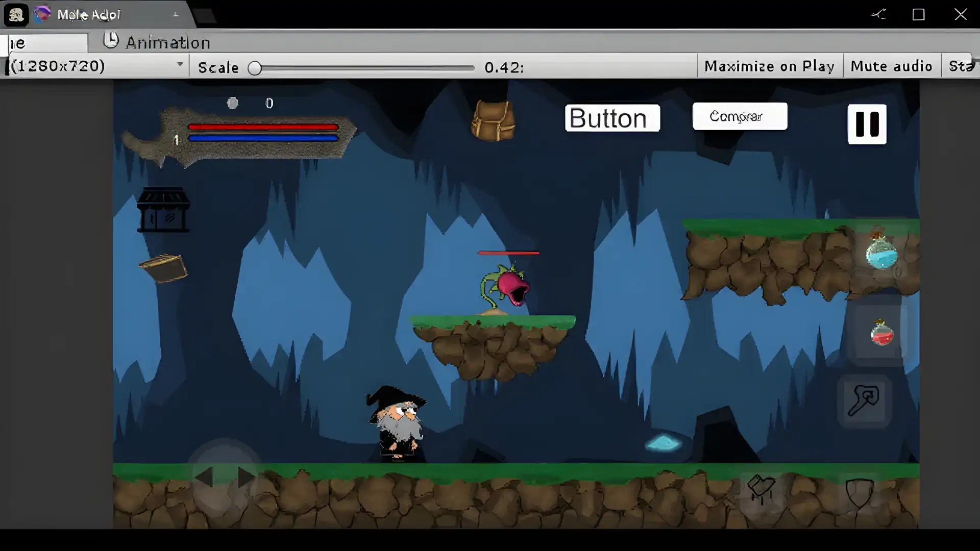This screenshot has height=551, width=980.
Task: Click the wizard character
Action: [397, 423]
